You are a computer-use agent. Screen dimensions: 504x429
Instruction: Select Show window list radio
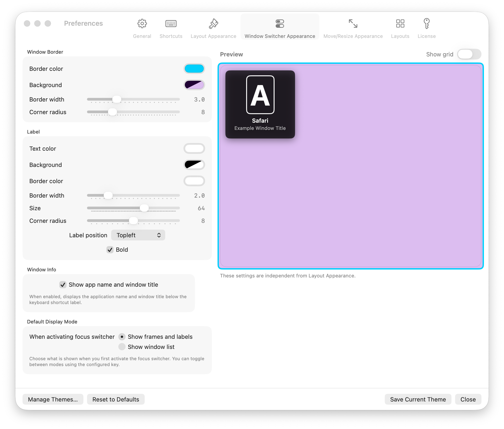tap(122, 347)
